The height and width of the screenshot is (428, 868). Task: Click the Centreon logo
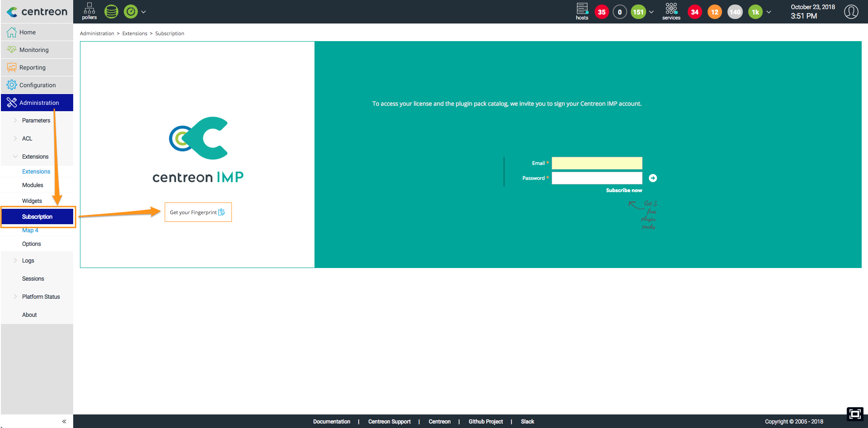[x=37, y=12]
